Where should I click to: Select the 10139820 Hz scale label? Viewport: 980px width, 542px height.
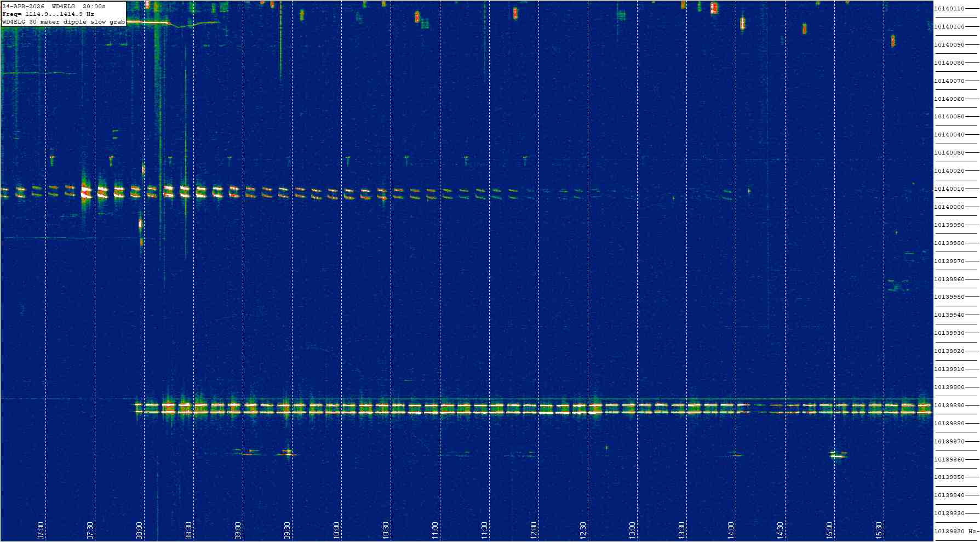click(x=955, y=532)
